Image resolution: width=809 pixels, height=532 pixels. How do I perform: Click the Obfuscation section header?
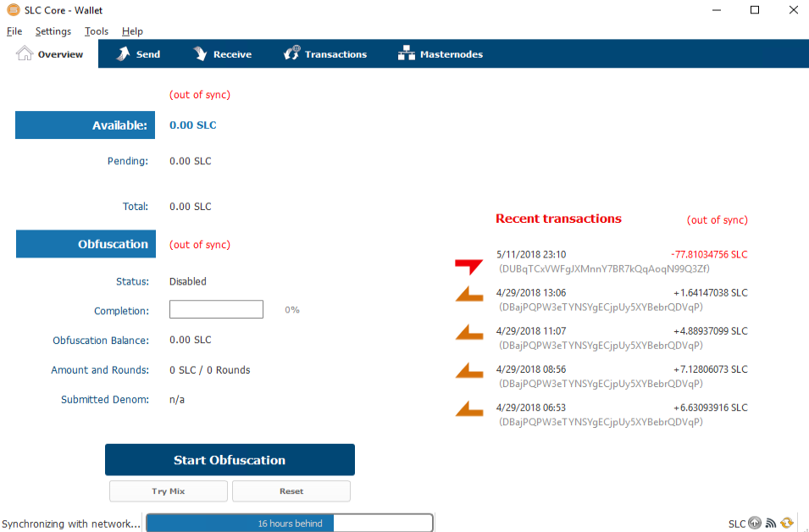pyautogui.click(x=86, y=244)
